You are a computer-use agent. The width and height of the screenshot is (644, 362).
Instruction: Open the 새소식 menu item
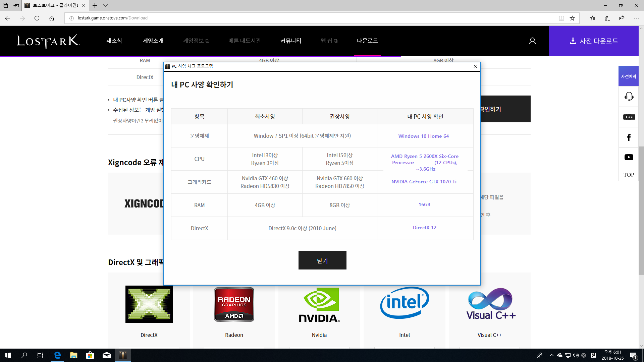point(114,41)
